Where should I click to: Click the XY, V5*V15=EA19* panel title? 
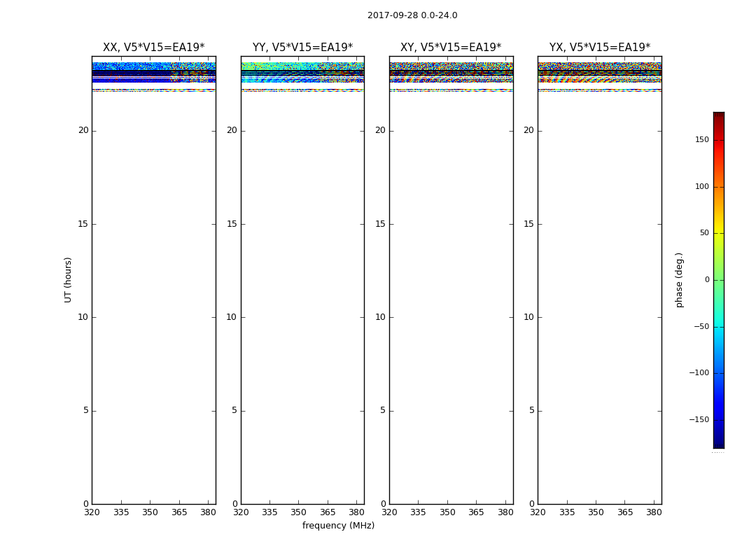pos(451,48)
